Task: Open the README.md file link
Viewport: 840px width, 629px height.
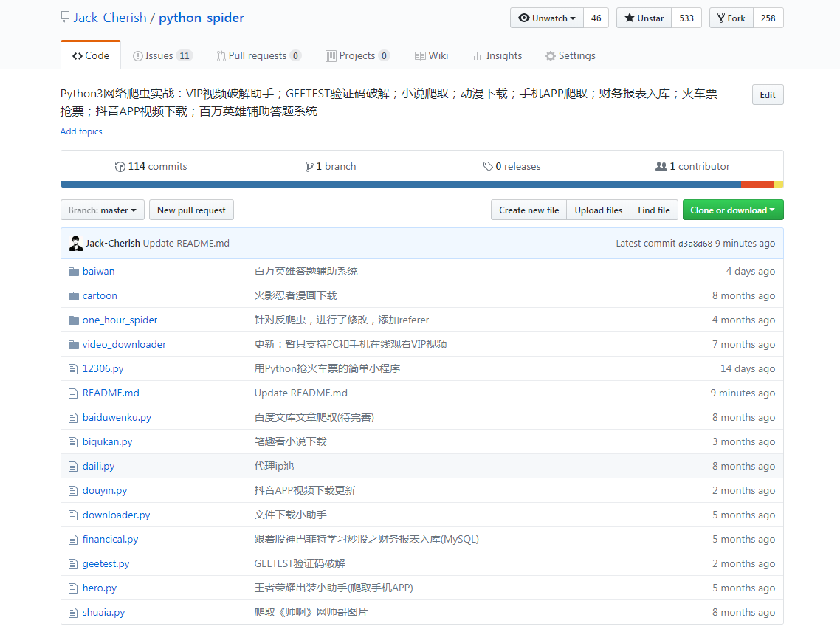Action: pos(111,393)
